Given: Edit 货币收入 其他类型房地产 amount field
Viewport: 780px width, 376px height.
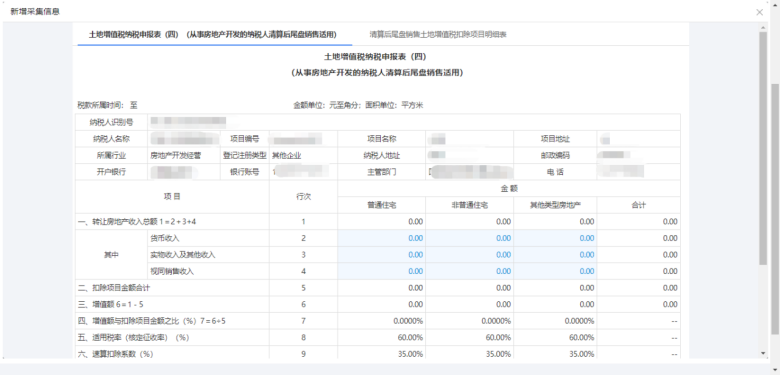Looking at the screenshot, I should point(555,238).
